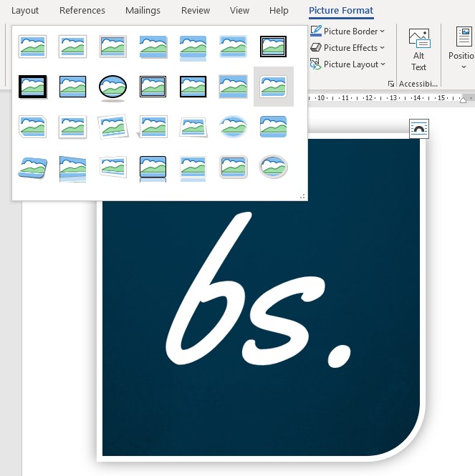
Task: Apply Thick Matte, Black picture style
Action: click(x=32, y=87)
